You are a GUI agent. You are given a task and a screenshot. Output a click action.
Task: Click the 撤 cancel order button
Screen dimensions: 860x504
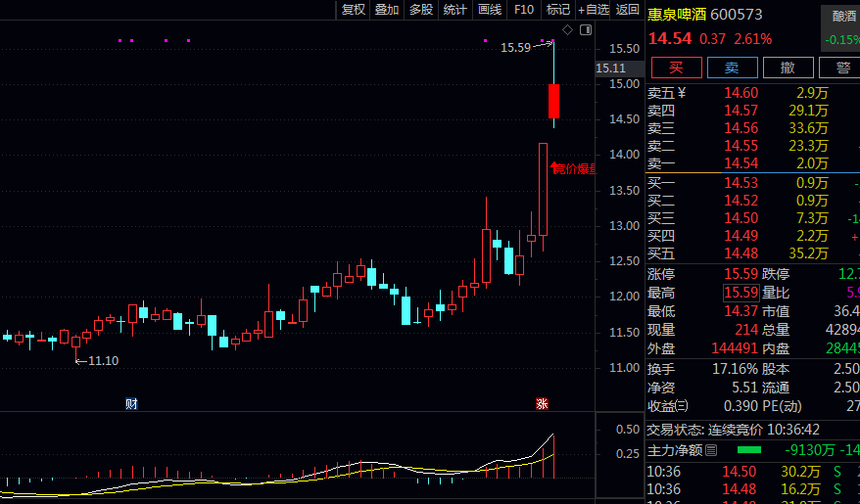788,68
